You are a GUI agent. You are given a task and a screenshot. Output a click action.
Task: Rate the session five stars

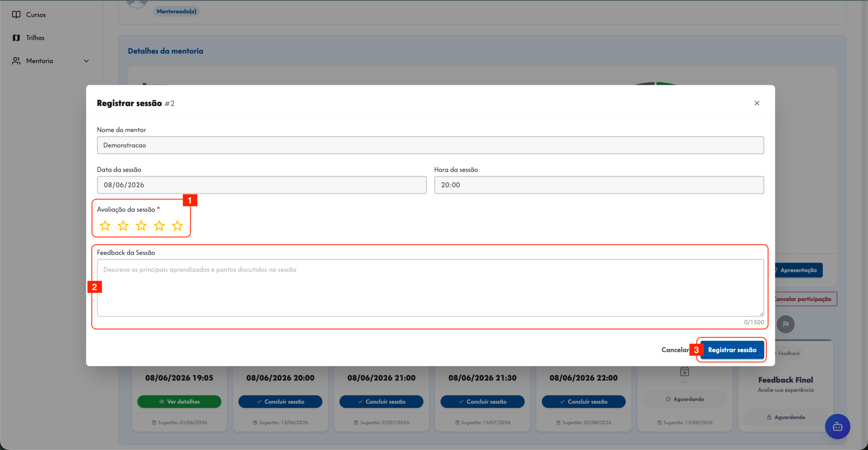[x=177, y=226]
